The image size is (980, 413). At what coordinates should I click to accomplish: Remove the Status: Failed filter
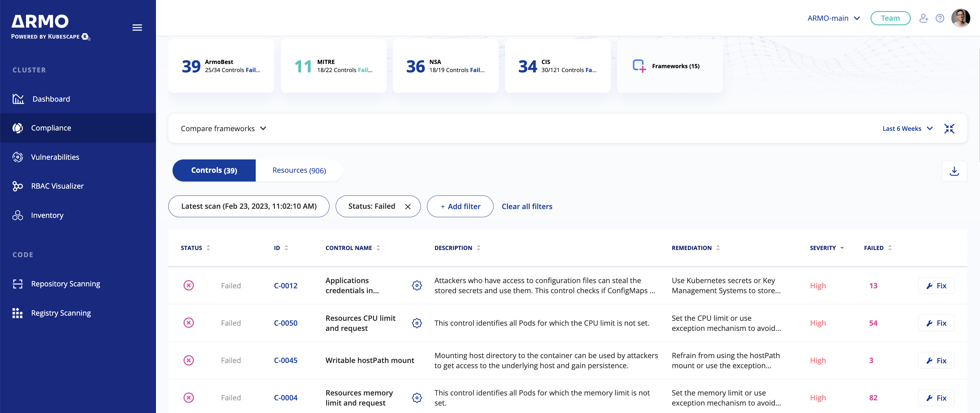coord(408,206)
